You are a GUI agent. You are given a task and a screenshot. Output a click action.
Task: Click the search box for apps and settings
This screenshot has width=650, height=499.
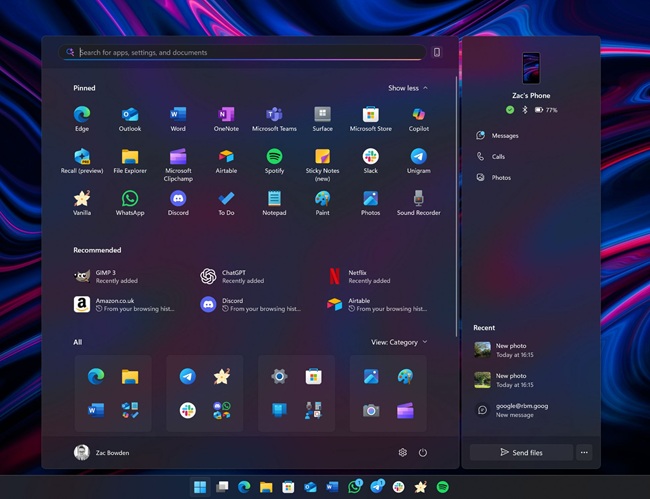(x=243, y=52)
